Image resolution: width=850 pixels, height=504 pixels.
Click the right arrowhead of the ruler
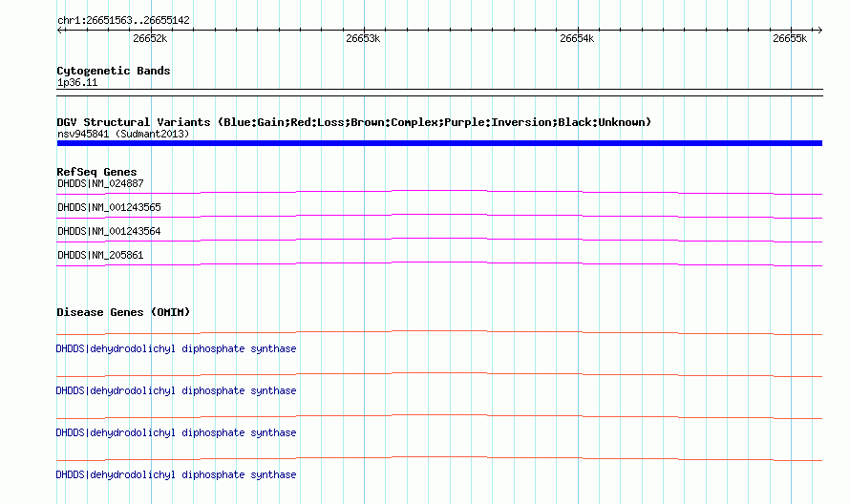819,30
